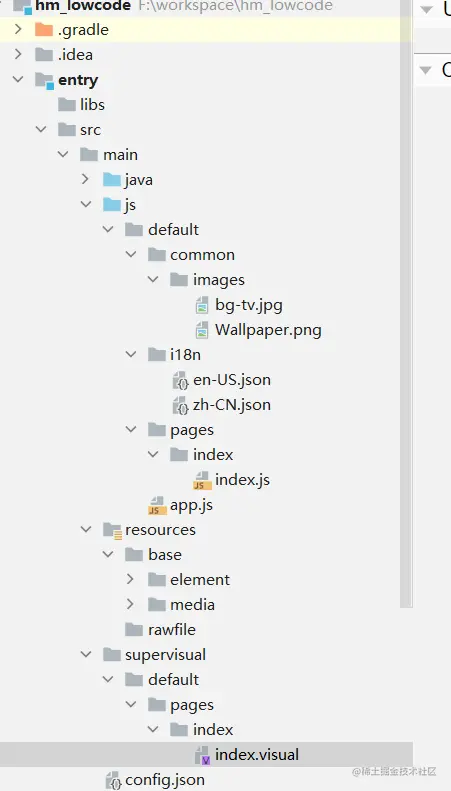Collapse the entry module node
This screenshot has height=791, width=451.
18,79
